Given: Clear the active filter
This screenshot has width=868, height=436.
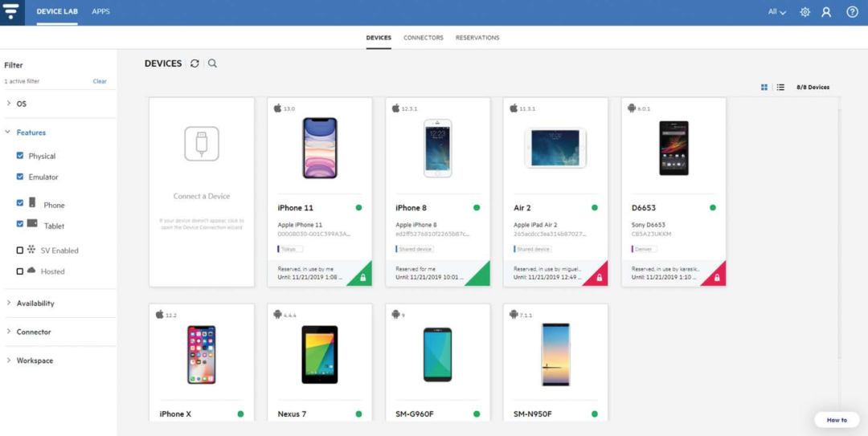Looking at the screenshot, I should click(x=100, y=81).
